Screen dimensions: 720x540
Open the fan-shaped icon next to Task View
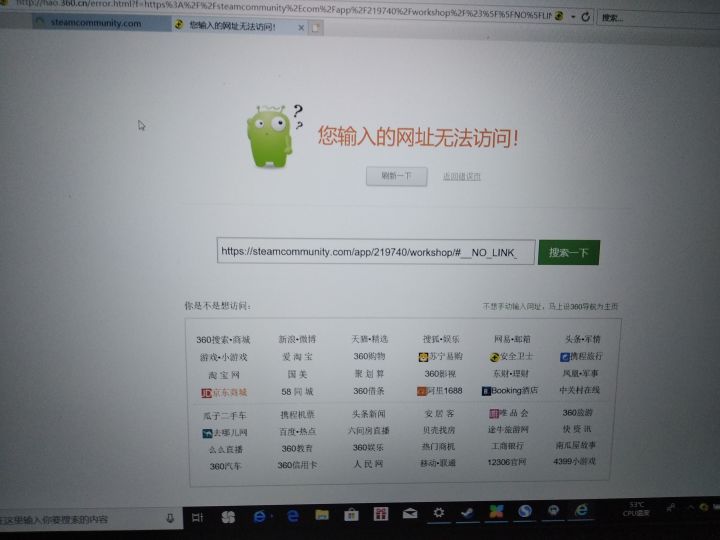click(228, 517)
